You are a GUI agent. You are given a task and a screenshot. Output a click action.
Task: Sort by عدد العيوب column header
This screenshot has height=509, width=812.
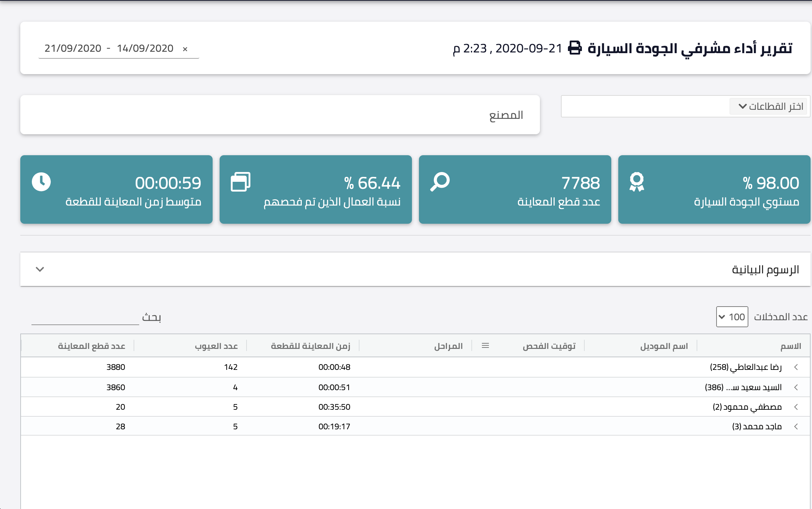[x=216, y=346]
